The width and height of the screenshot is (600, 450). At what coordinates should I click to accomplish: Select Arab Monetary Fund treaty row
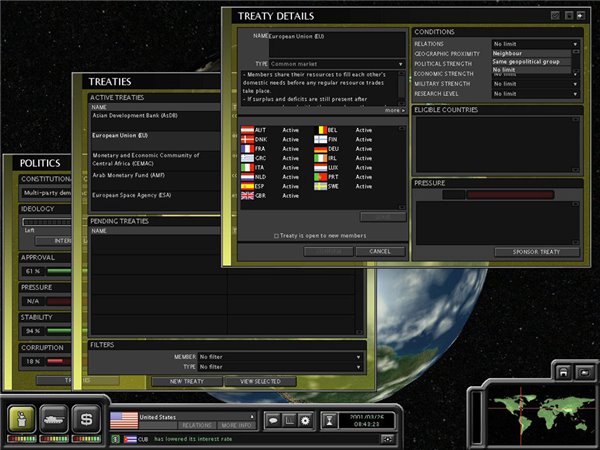tap(155, 180)
